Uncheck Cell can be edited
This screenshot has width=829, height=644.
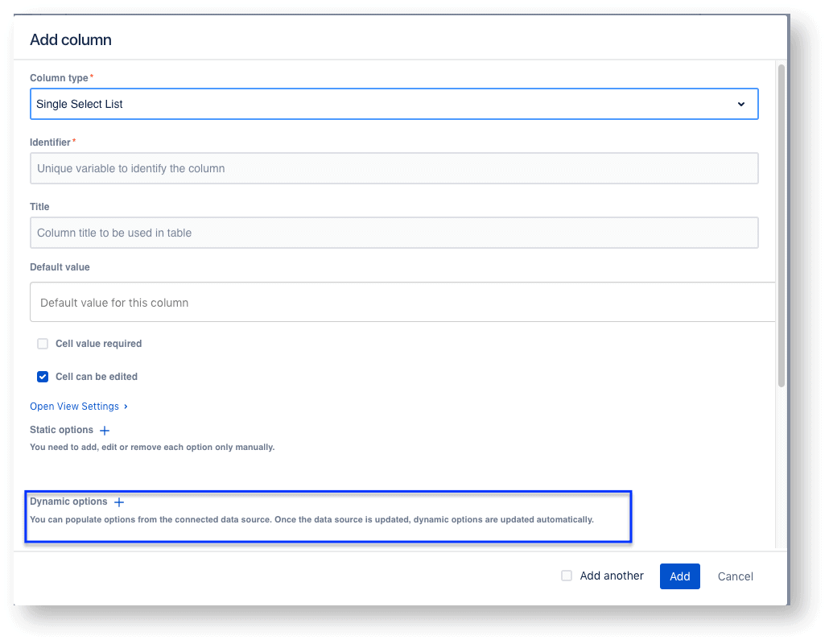click(x=42, y=377)
